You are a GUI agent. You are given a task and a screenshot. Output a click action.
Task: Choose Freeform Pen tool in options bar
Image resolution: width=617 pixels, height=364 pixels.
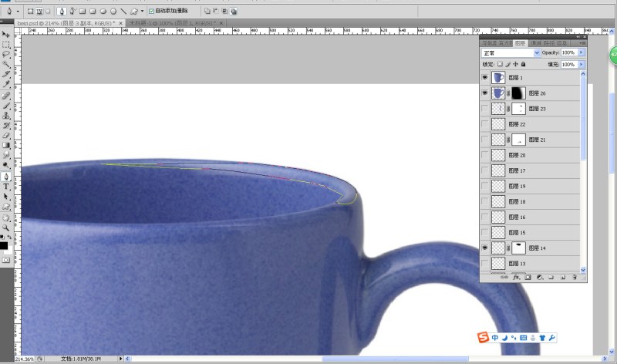[72, 12]
